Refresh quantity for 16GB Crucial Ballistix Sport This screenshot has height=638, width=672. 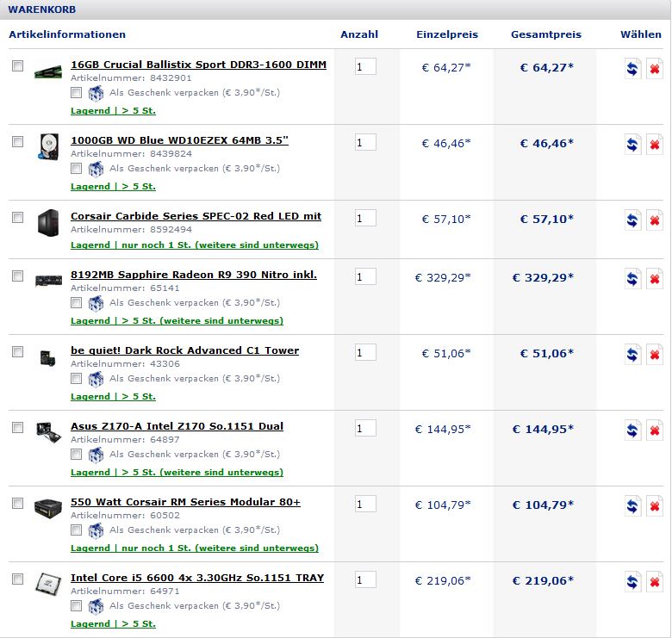(632, 69)
